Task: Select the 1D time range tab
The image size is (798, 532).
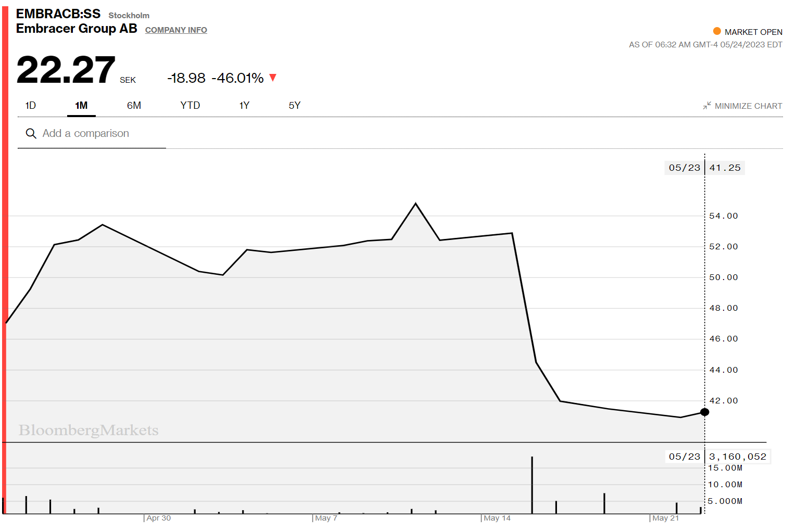Action: click(31, 106)
